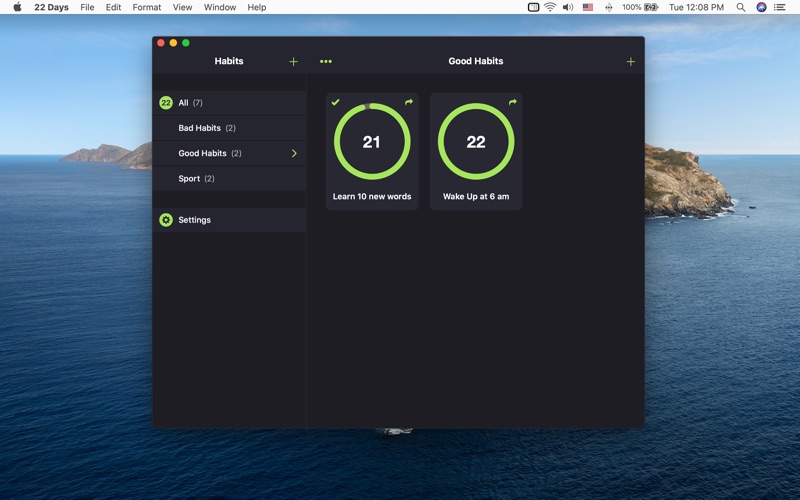Open the Format menu
Viewport: 800px width, 500px height.
click(147, 7)
